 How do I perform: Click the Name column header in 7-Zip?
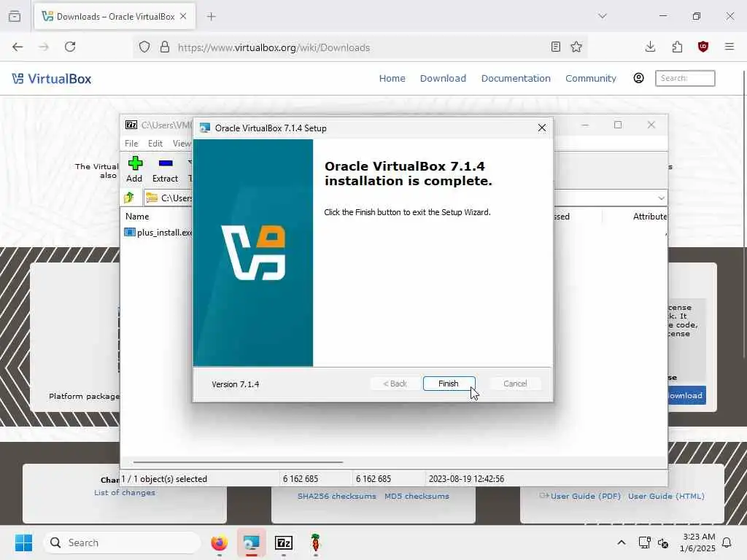137,216
